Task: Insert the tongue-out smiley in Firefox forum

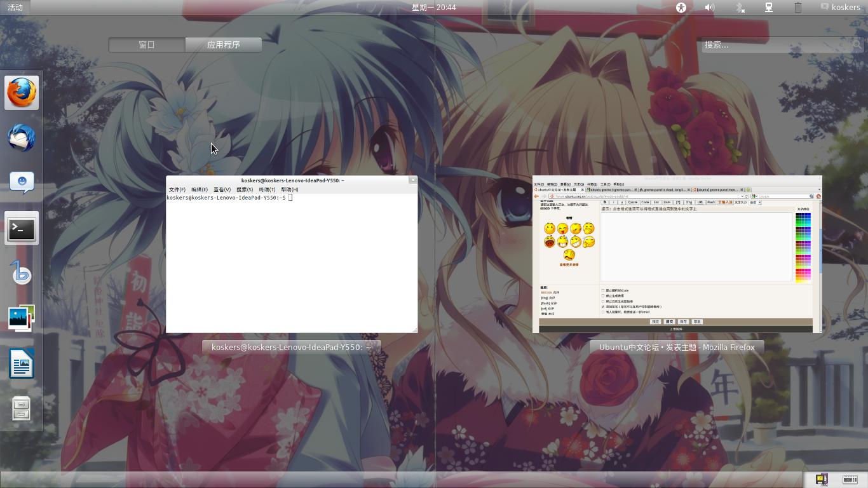Action: 562,228
